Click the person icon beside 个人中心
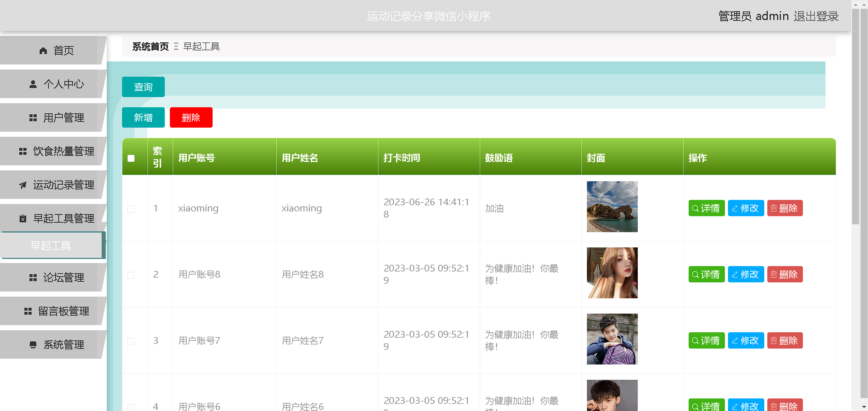Image resolution: width=868 pixels, height=411 pixels. (33, 84)
